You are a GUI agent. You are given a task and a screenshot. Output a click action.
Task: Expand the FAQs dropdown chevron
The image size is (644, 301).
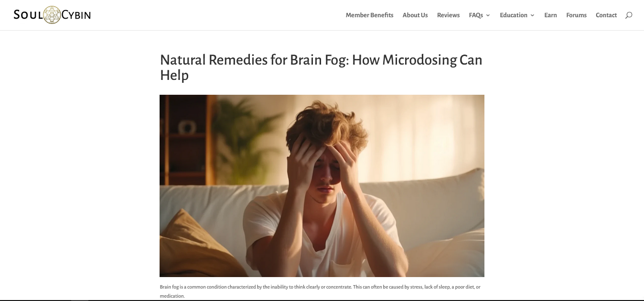click(488, 15)
